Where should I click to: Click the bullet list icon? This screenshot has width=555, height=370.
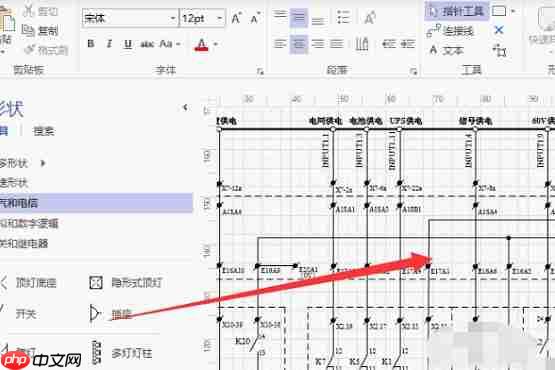[343, 18]
